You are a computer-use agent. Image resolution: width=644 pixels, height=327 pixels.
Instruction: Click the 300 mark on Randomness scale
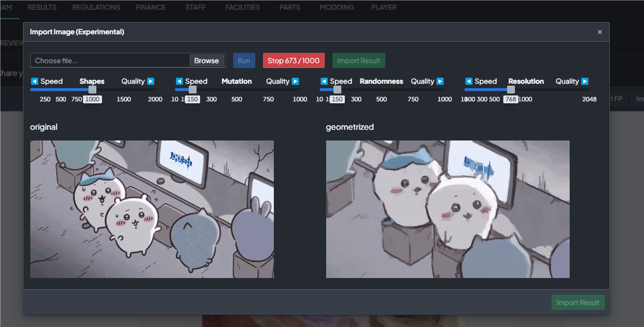click(356, 99)
